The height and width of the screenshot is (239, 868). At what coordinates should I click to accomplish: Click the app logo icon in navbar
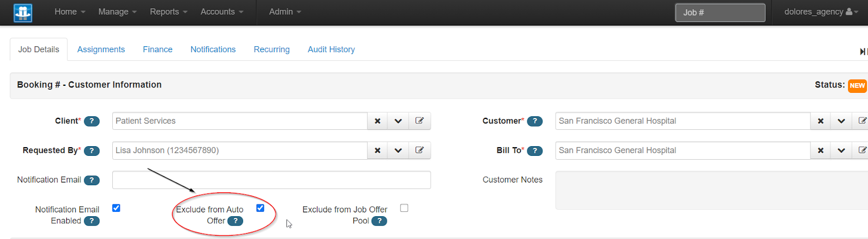click(23, 12)
